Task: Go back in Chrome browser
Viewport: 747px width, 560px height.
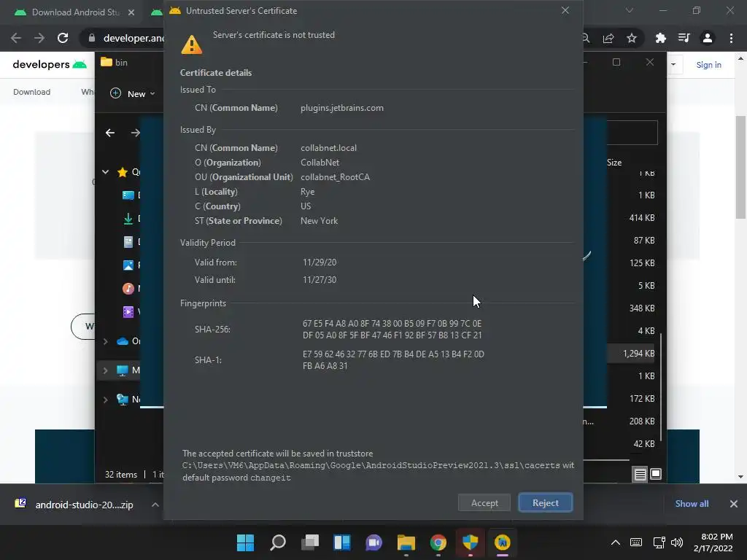Action: (x=16, y=38)
